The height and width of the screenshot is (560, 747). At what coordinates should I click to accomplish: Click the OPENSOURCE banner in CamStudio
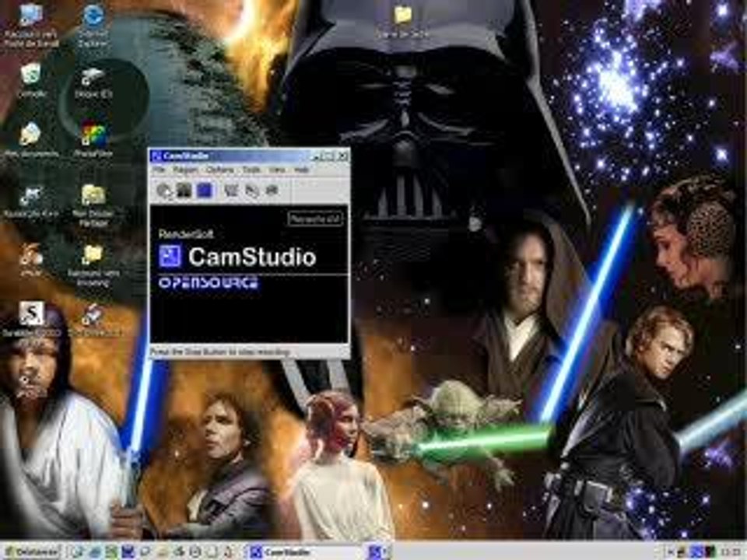click(209, 283)
